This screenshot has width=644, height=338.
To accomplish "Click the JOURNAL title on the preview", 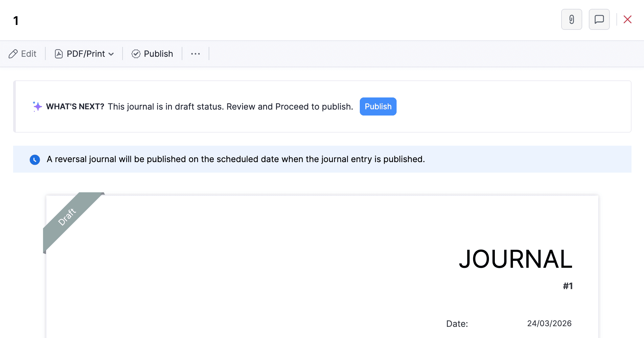I will click(x=515, y=259).
